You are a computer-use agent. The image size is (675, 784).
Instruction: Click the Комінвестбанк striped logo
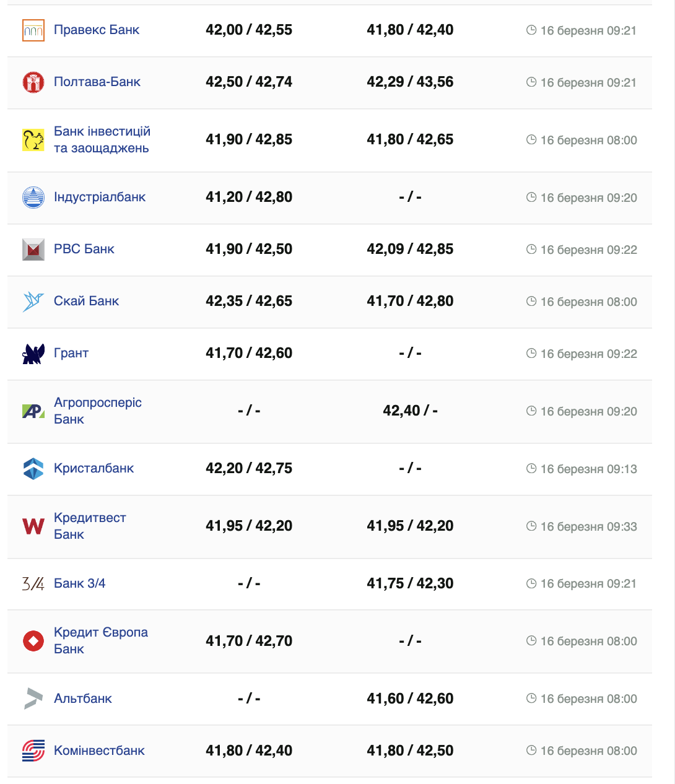pyautogui.click(x=33, y=751)
